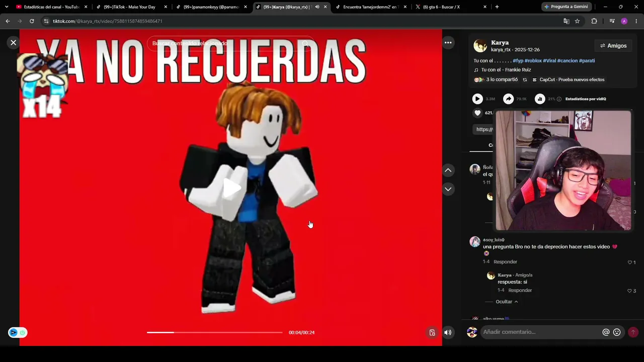Switch to the panamonkeyy TikTok tab
The width and height of the screenshot is (644, 362).
pyautogui.click(x=210, y=7)
